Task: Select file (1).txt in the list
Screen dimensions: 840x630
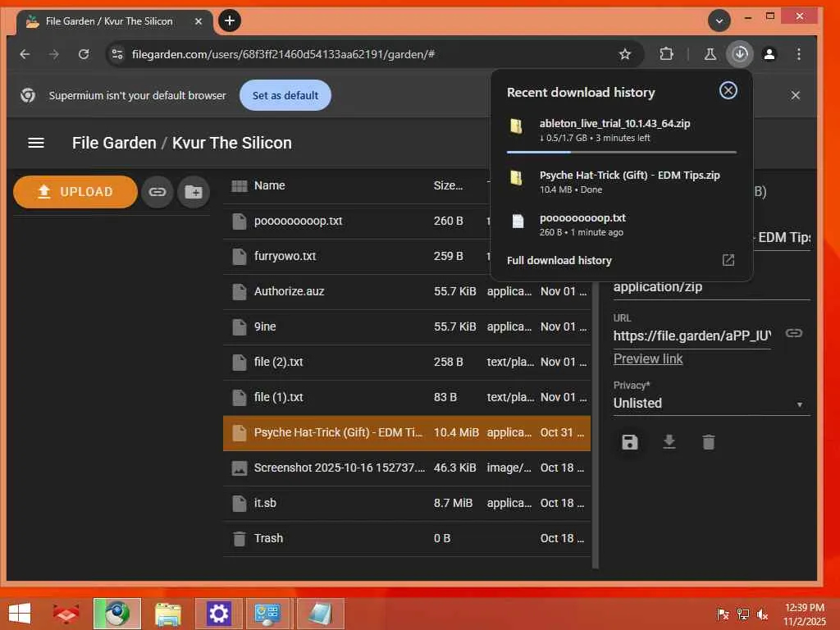Action: [x=407, y=398]
